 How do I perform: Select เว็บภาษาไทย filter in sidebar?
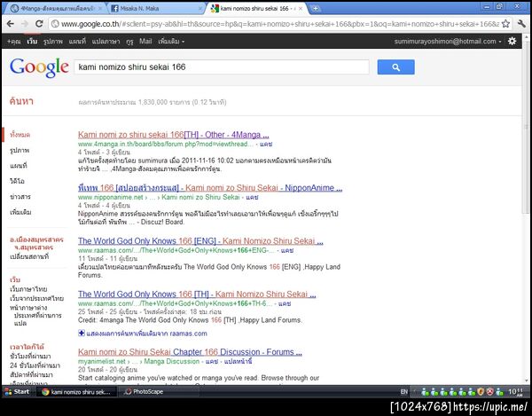[28, 289]
